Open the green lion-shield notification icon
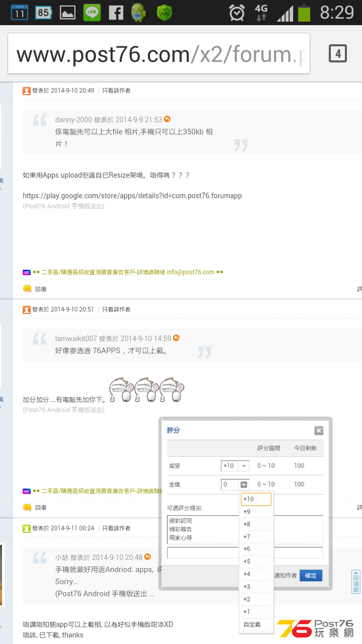Image resolution: width=362 pixels, height=644 pixels. tap(164, 12)
